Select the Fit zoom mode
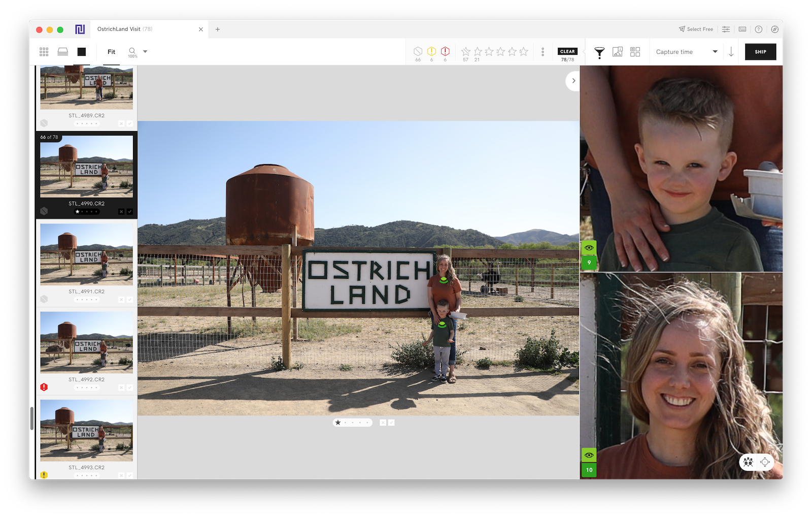The width and height of the screenshot is (812, 518). click(112, 52)
